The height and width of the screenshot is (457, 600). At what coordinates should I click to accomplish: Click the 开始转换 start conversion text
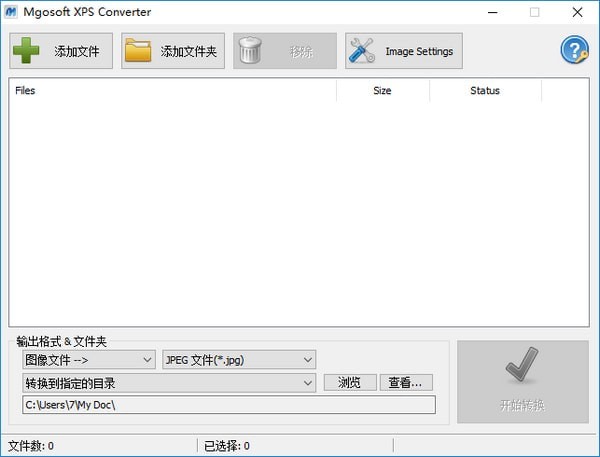tap(522, 405)
